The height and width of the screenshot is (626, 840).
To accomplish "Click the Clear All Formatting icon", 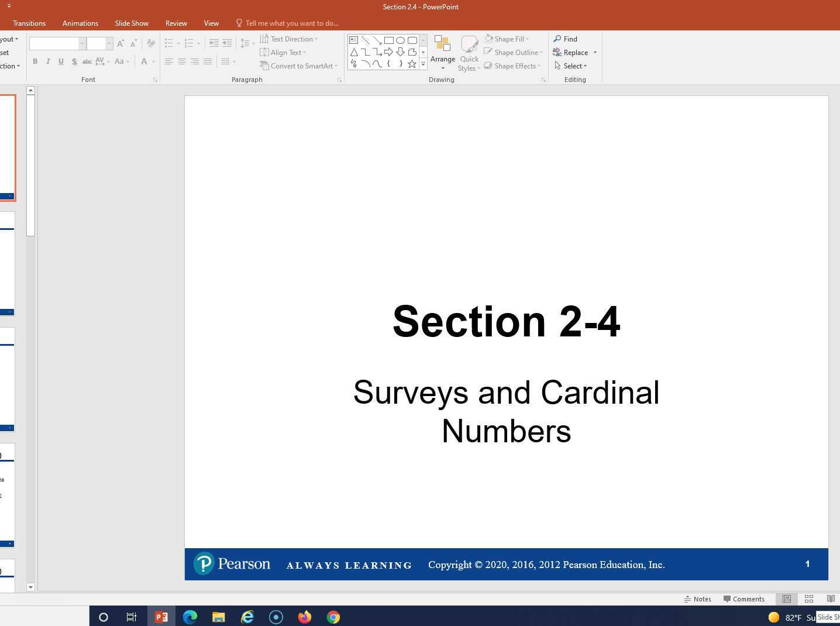I will pos(151,43).
